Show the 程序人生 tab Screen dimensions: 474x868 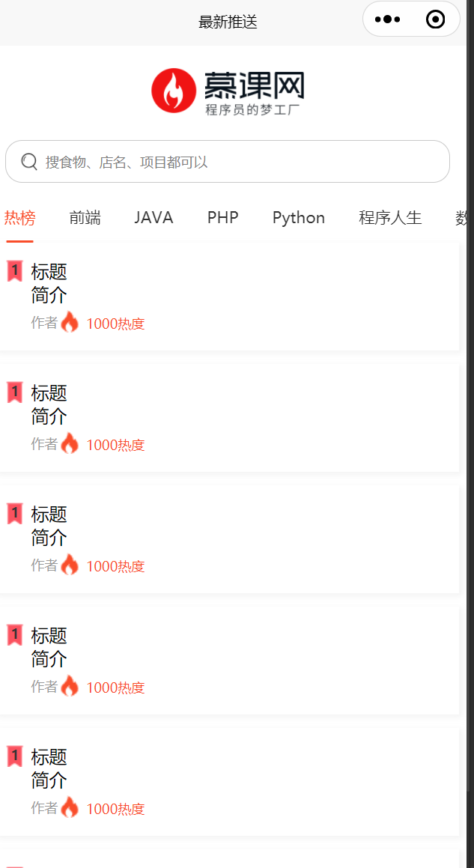(x=390, y=218)
